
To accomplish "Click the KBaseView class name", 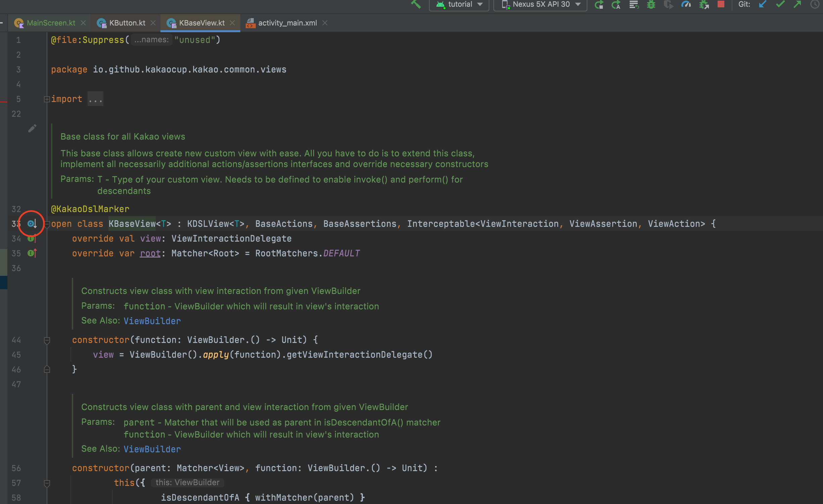I will 132,224.
